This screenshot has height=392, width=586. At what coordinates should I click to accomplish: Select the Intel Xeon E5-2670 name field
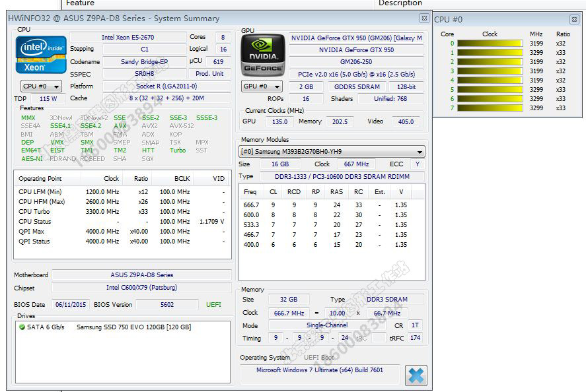128,38
